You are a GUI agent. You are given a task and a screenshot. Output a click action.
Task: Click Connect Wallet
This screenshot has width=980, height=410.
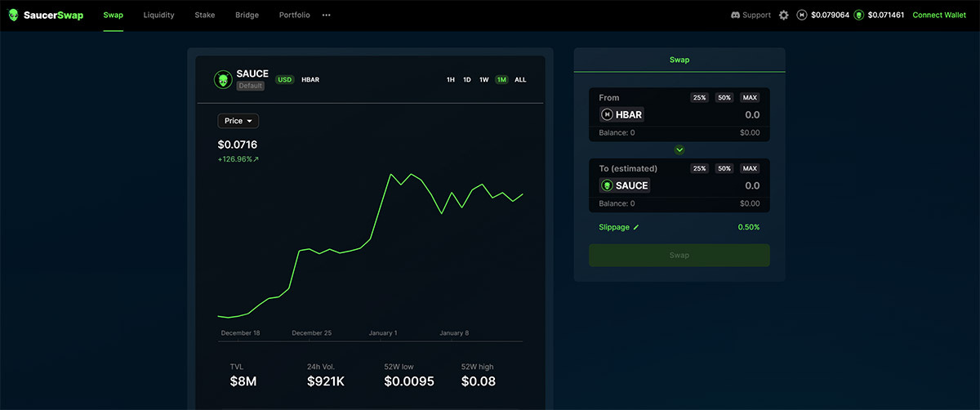(x=939, y=15)
